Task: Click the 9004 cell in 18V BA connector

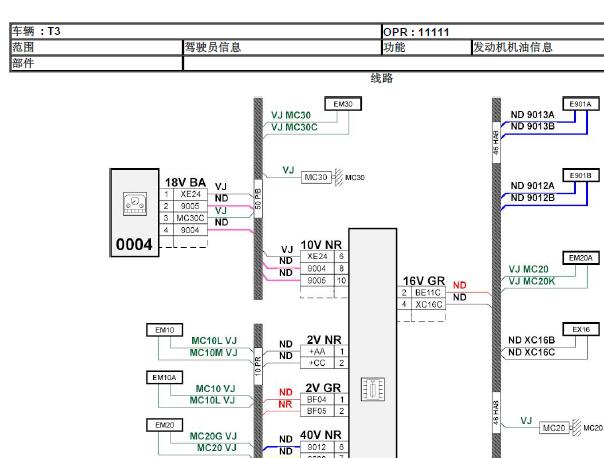Action: (x=191, y=230)
